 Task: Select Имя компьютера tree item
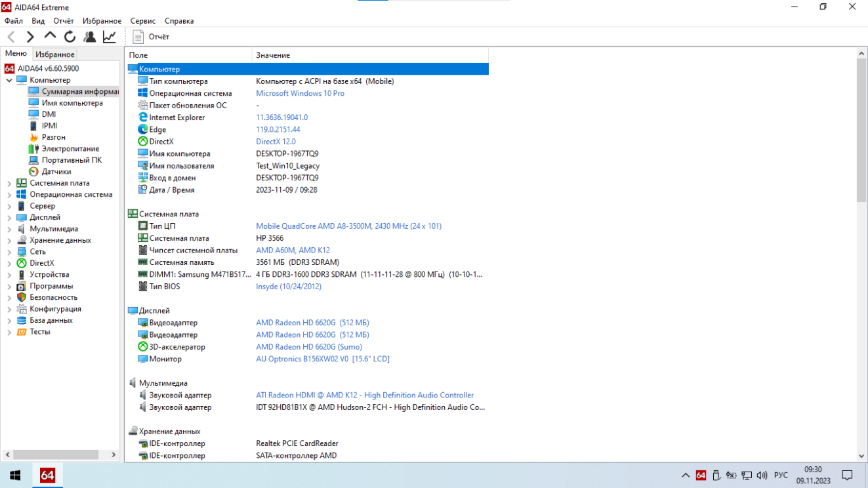pyautogui.click(x=66, y=103)
